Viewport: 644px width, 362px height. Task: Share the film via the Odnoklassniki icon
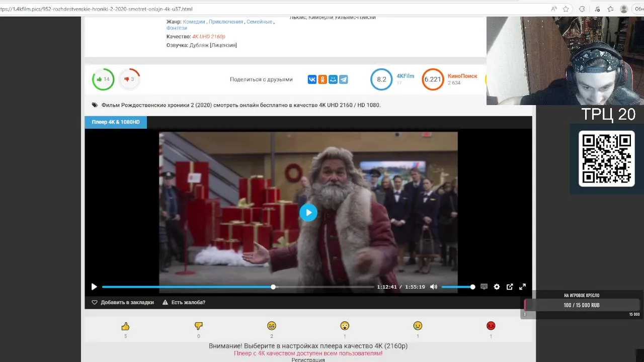pyautogui.click(x=323, y=79)
